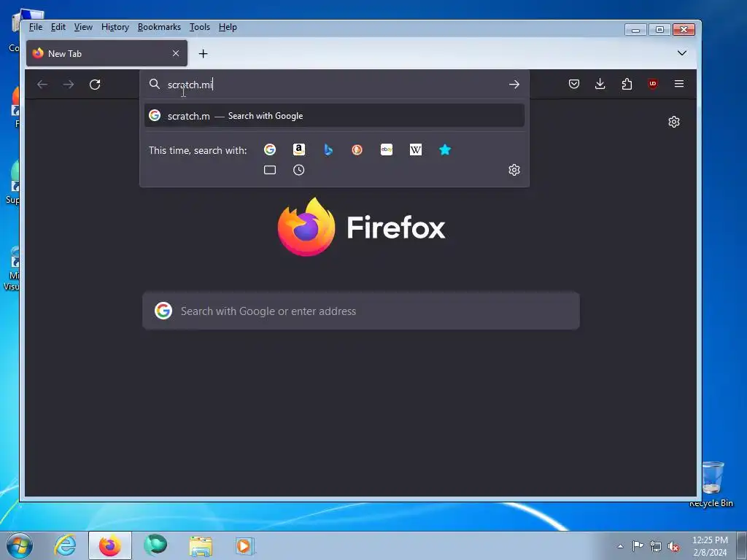
Task: Launch Internet Explorer from taskbar
Action: (65, 545)
